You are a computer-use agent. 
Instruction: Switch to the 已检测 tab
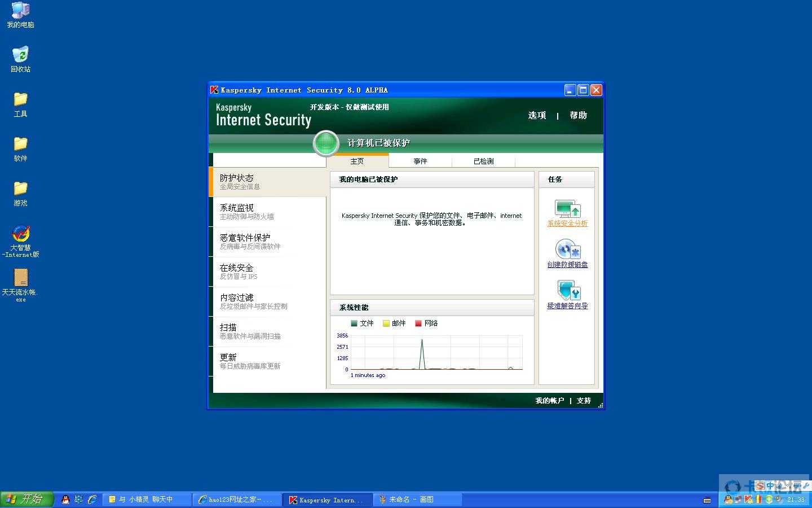click(484, 161)
